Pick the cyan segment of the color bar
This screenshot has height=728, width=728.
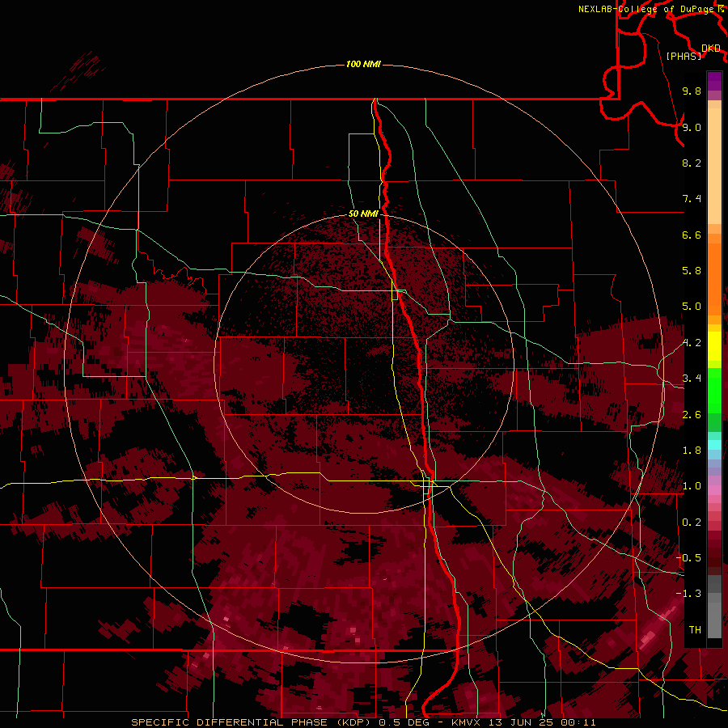pos(714,445)
